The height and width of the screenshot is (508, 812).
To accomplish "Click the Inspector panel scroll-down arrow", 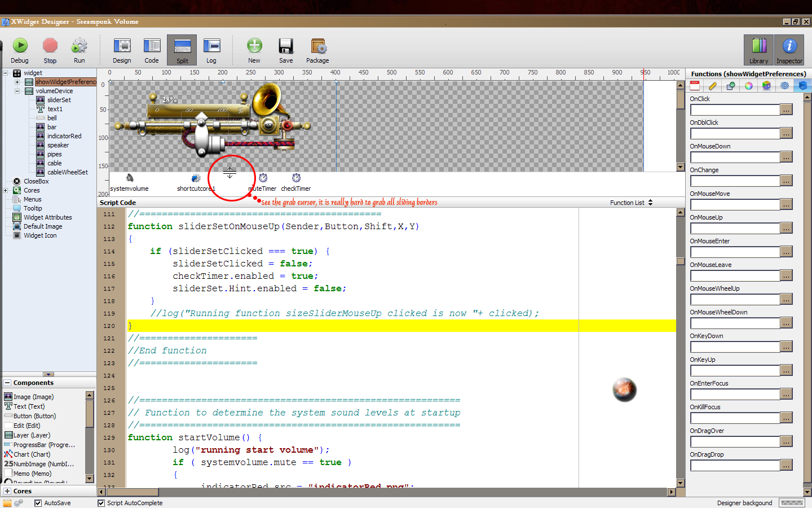I will pos(807,492).
